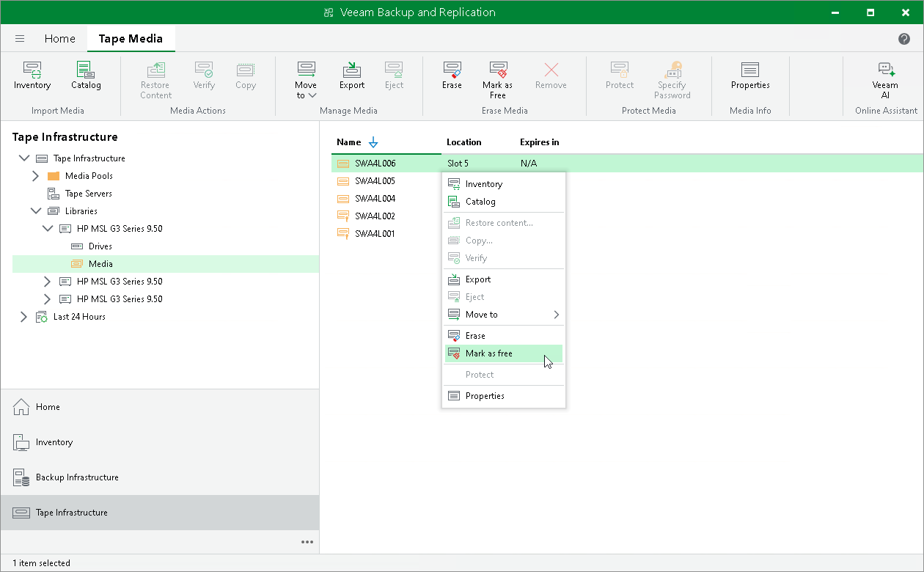
Task: Expand the Last 24 Hours node
Action: 24,317
